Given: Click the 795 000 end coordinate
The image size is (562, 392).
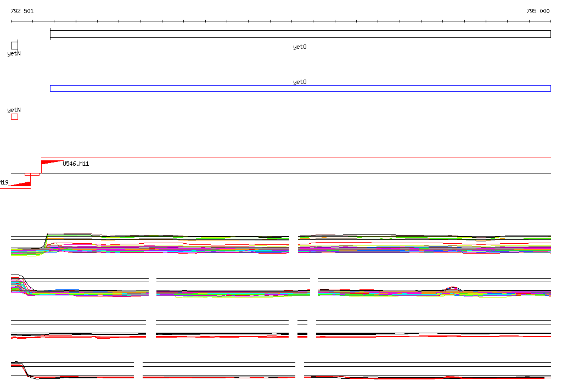Looking at the screenshot, I should (x=538, y=11).
